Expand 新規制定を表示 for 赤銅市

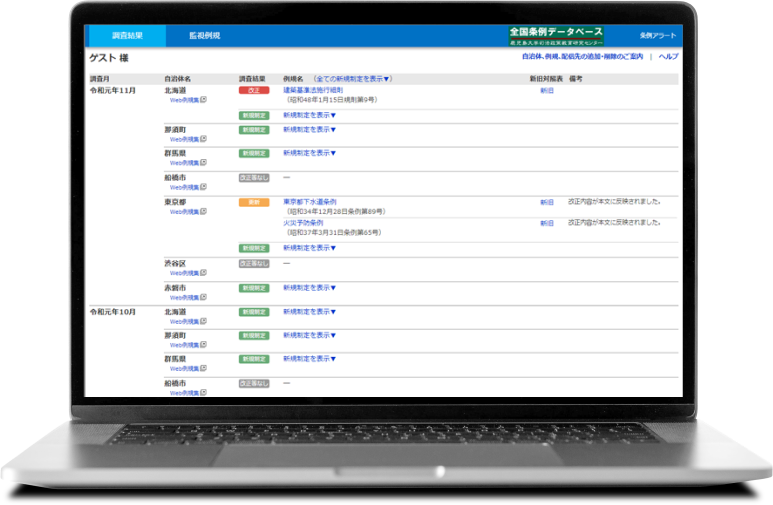tap(309, 288)
